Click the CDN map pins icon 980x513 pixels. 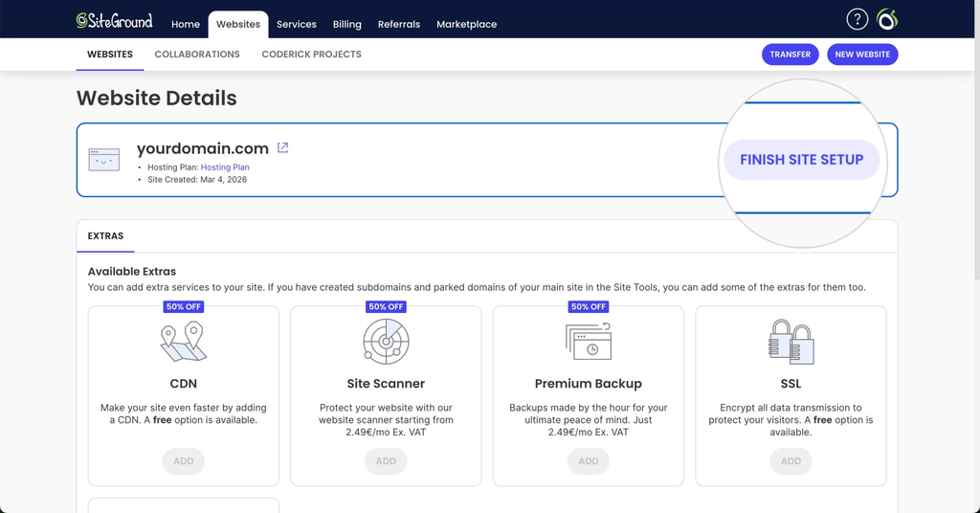coord(183,341)
